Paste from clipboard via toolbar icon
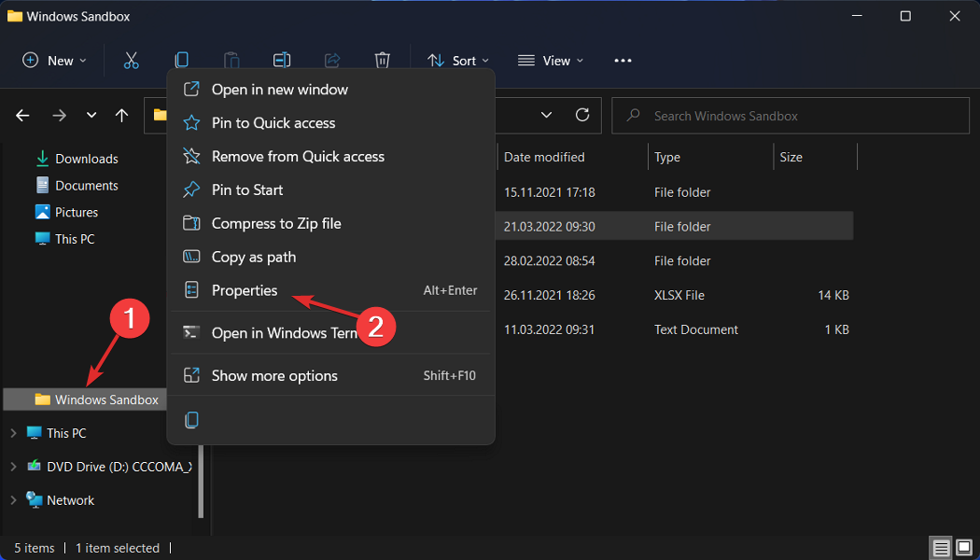980x560 pixels. click(231, 60)
